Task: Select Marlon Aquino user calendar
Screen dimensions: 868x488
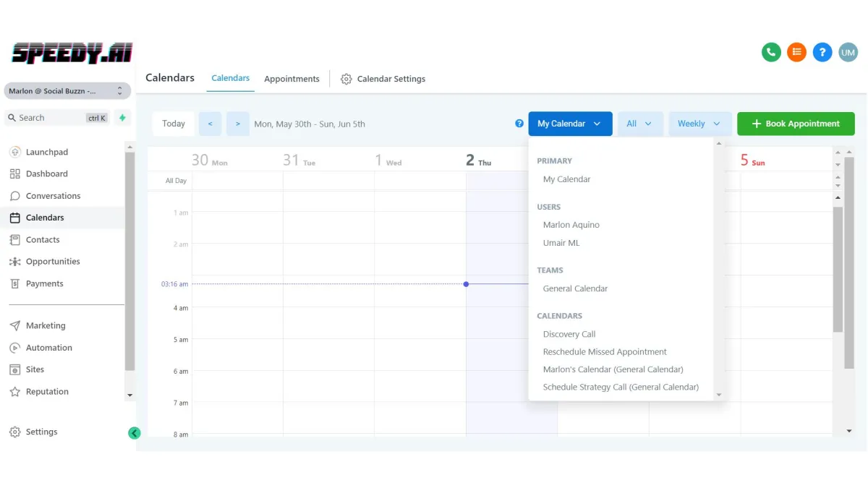Action: 571,225
